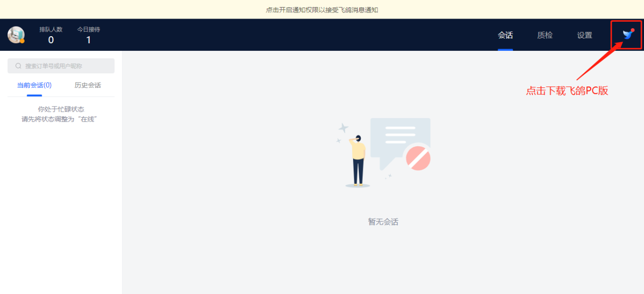Click the 你处于忙碌状态 status message
This screenshot has width=644, height=294.
(x=61, y=109)
